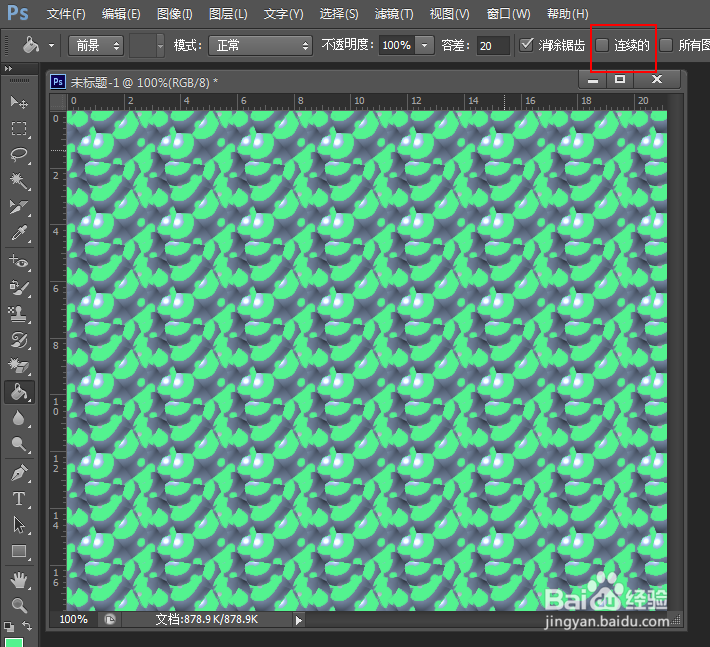The width and height of the screenshot is (710, 647).
Task: Minimize the 未标题-1 document window
Action: point(593,80)
